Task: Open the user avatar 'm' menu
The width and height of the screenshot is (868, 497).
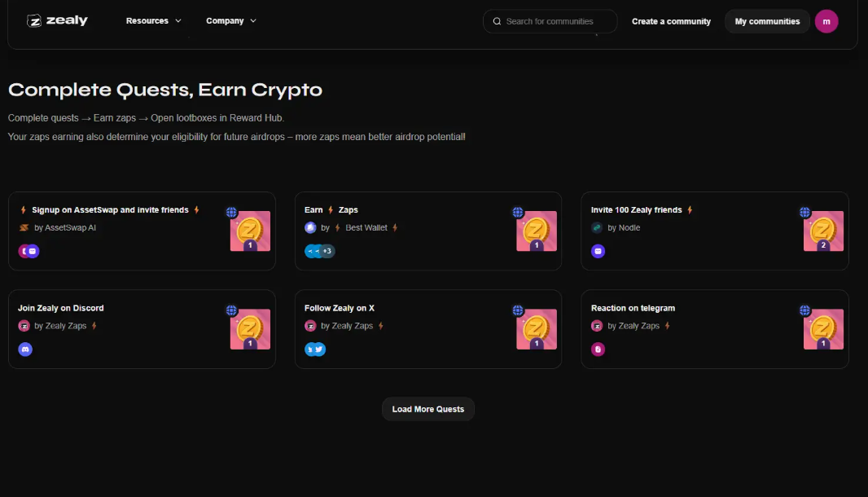Action: click(826, 21)
